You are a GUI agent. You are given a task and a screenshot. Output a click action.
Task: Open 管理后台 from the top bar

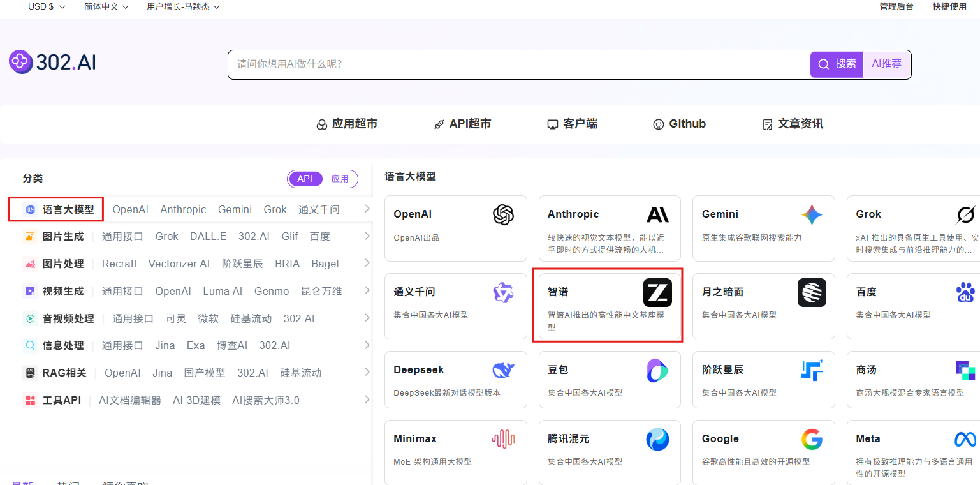(x=896, y=7)
